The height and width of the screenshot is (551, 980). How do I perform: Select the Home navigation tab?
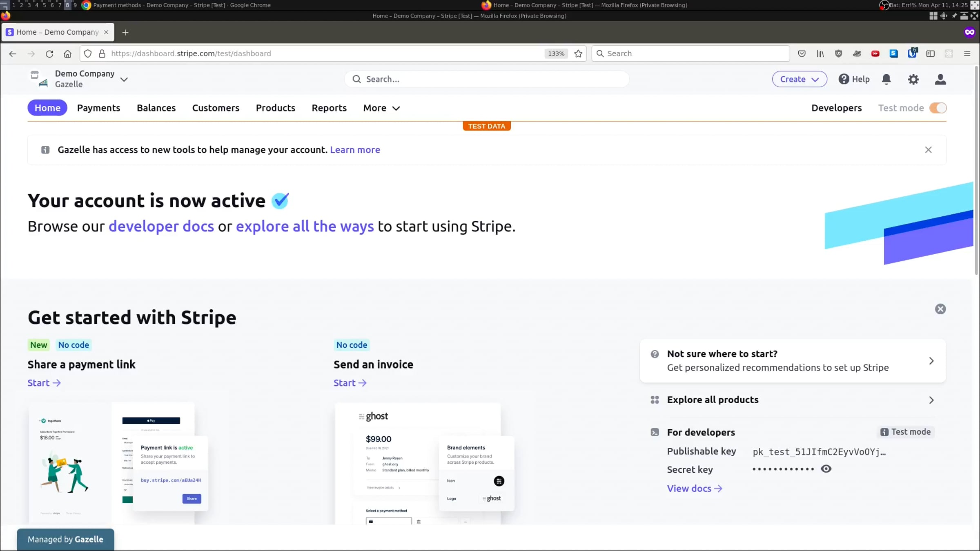[x=47, y=108]
